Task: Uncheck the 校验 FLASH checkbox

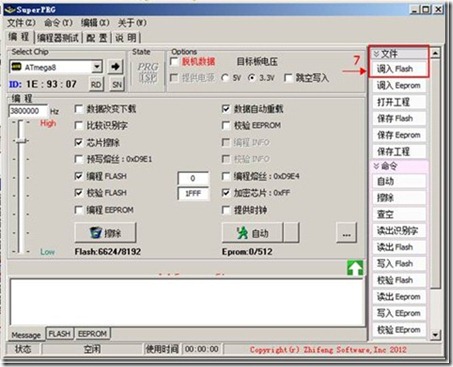Action: 79,193
